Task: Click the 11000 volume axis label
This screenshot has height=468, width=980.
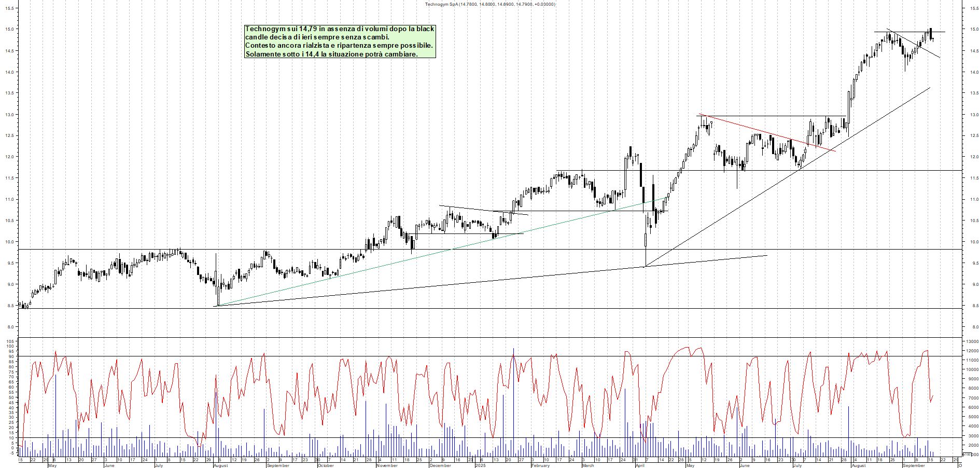Action: (972, 360)
